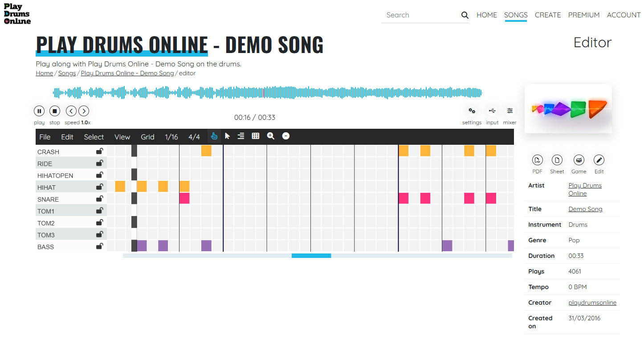Click the grid table icon in toolbar
This screenshot has height=343, width=644.
point(256,136)
